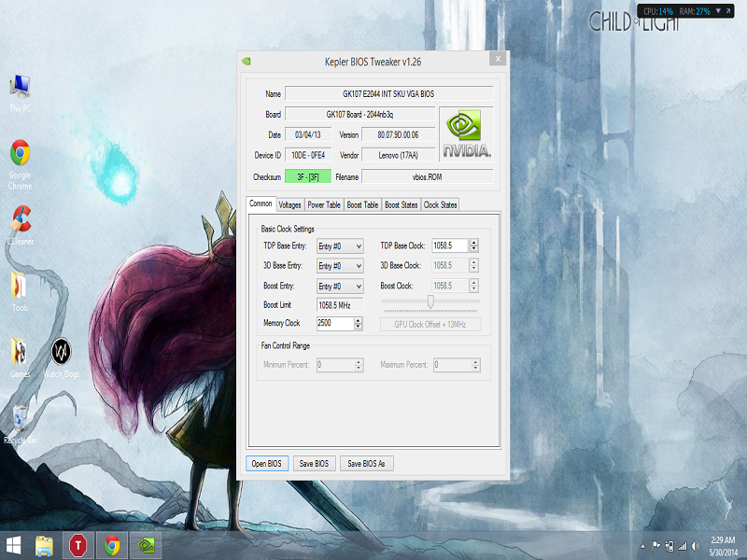The image size is (747, 560).
Task: Click the Maximum Percent fan field
Action: tap(452, 365)
